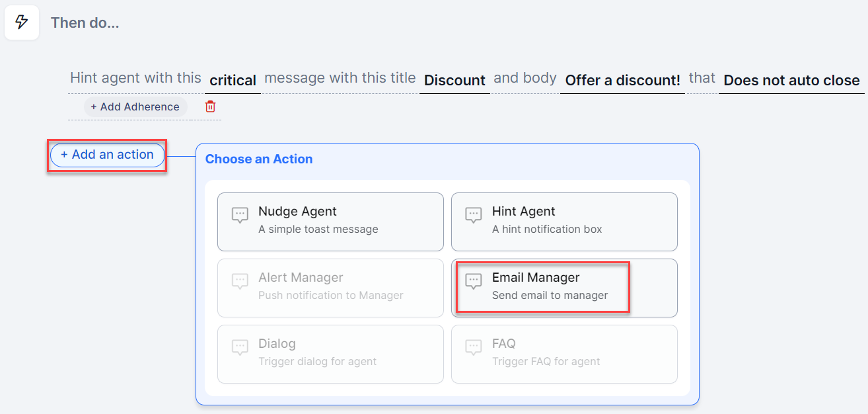Click the Hint Agent chat bubble icon
This screenshot has height=414, width=868.
pos(473,215)
